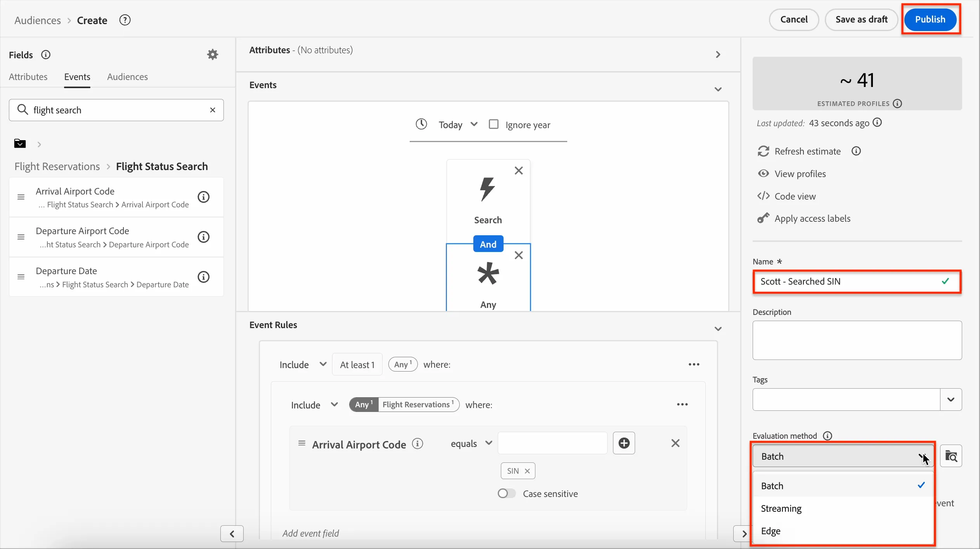Select Edge evaluation method
This screenshot has width=980, height=549.
843,531
